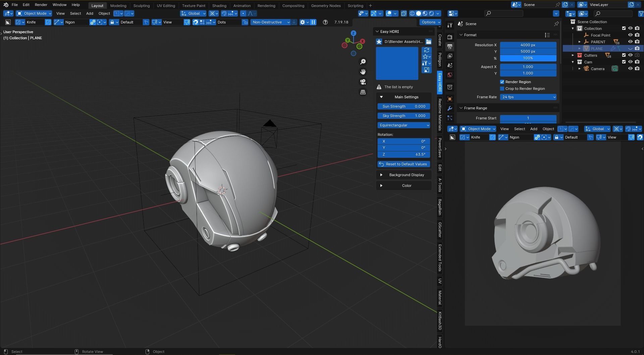This screenshot has height=355, width=644.
Task: Open the Render properties tab icon
Action: tap(450, 37)
